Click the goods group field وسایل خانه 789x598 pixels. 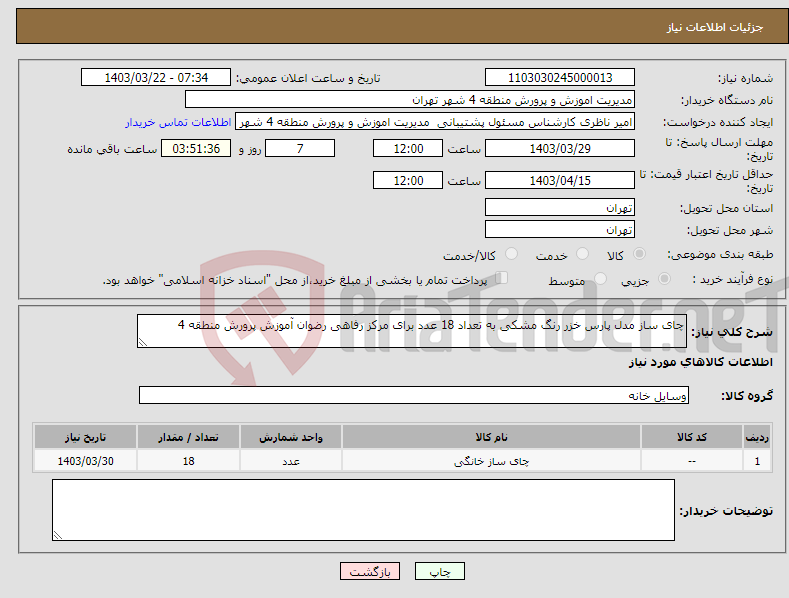point(414,396)
